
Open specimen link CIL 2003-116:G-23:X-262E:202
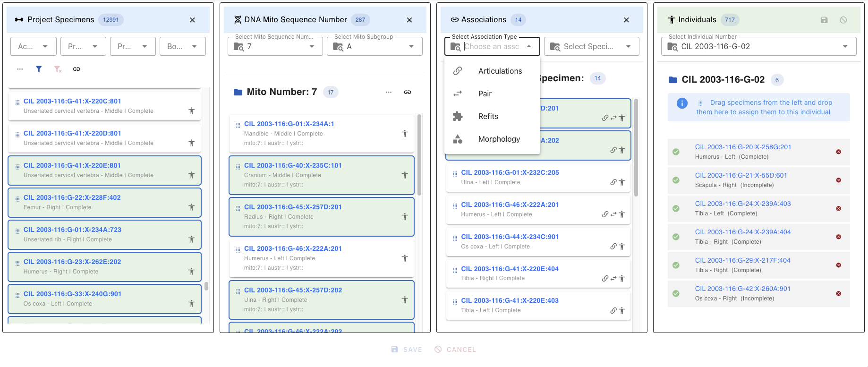tap(72, 262)
